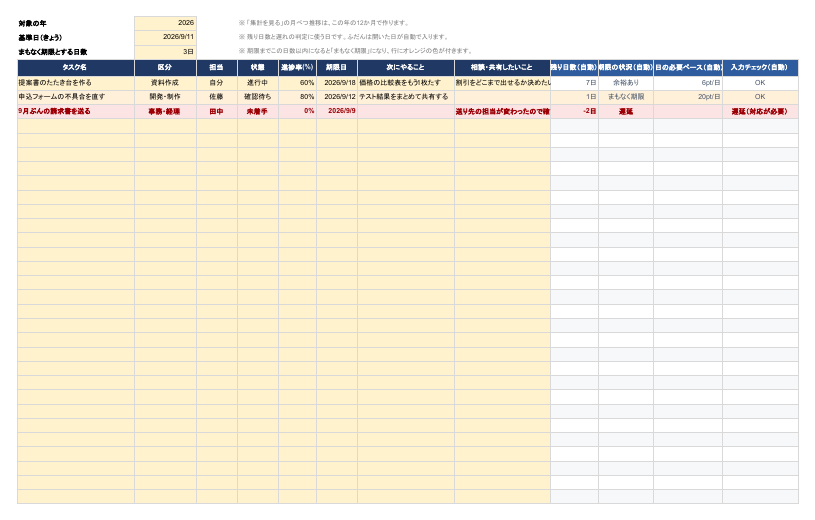Viewport: 815px width, 520px height.
Task: Select the 区分 column header
Action: (x=165, y=68)
